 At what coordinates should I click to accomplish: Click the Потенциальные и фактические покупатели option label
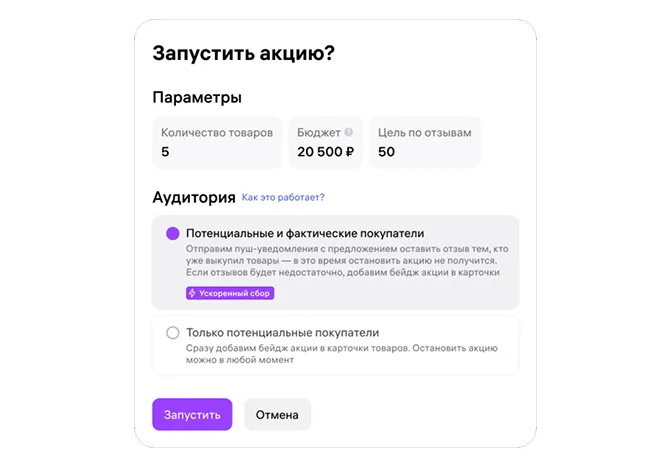click(x=305, y=234)
